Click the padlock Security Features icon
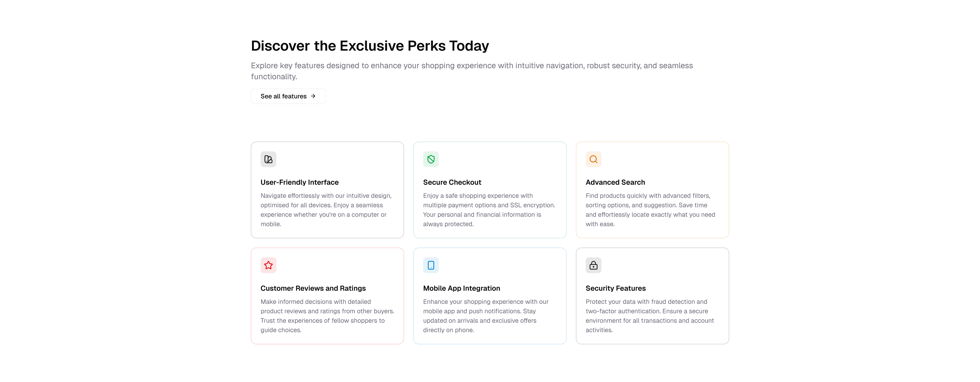Screen dimensions: 980x382 (593, 265)
